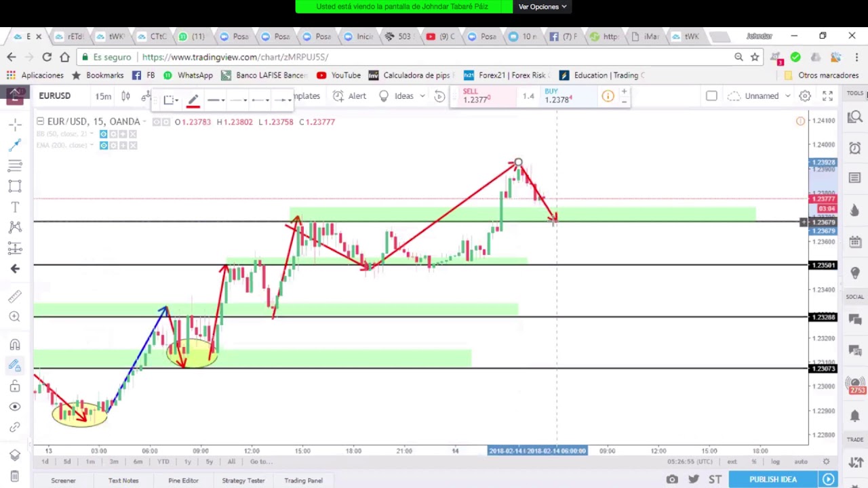Toggle hide all drawing tools eye

tap(15, 407)
